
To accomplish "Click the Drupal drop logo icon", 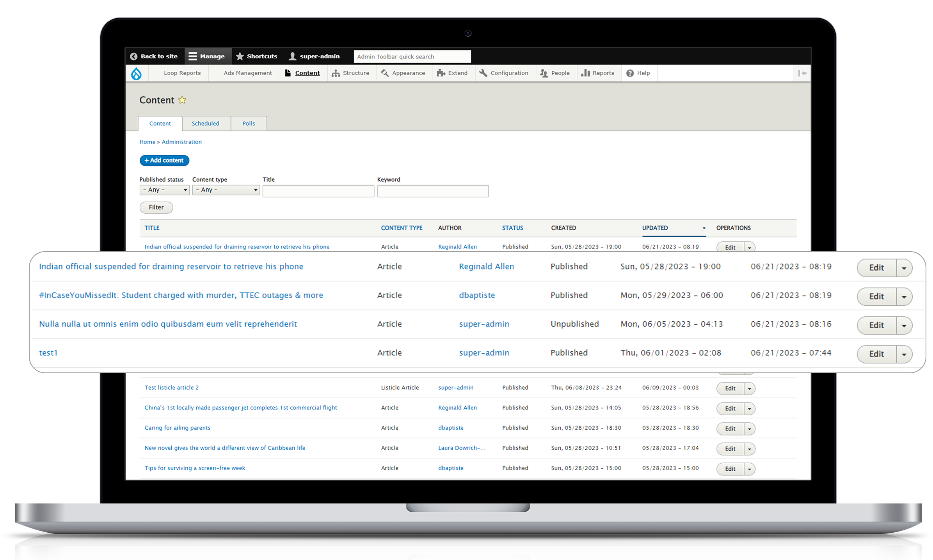I will pos(136,73).
